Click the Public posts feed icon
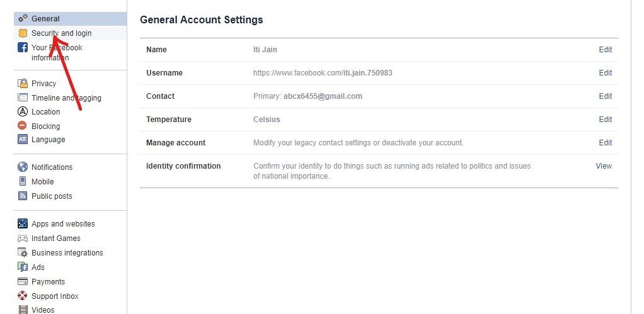This screenshot has width=644, height=314. pos(23,196)
